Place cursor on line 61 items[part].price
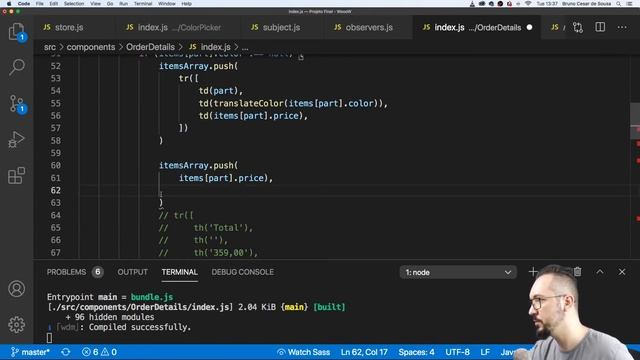Image resolution: width=640 pixels, height=360 pixels. pos(223,178)
